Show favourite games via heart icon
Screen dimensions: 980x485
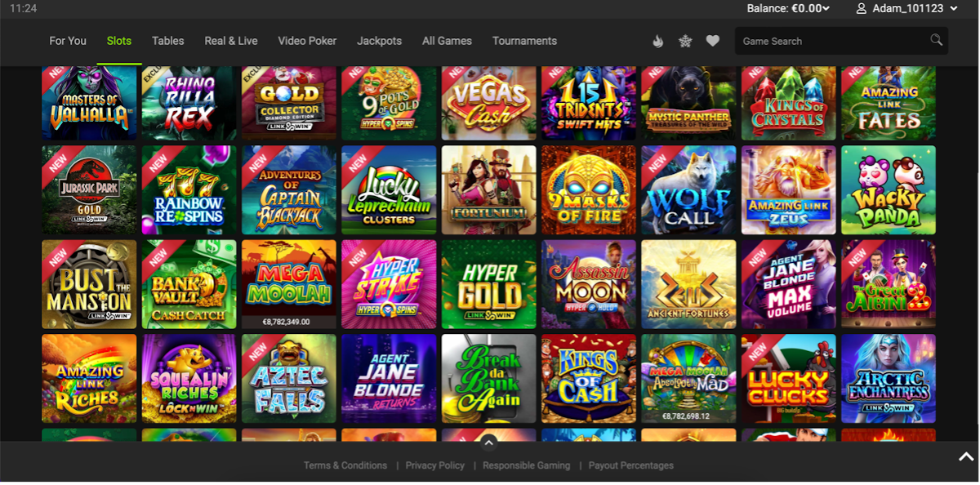coord(713,41)
